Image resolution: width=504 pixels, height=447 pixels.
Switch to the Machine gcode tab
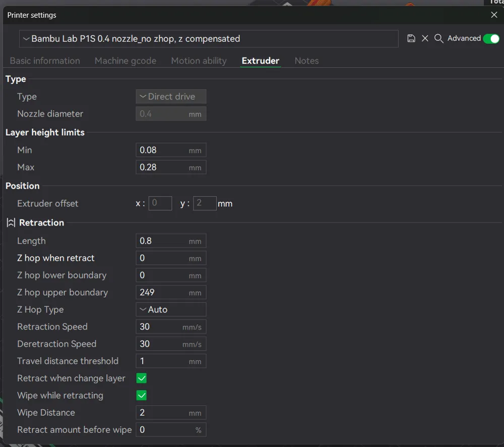[125, 61]
